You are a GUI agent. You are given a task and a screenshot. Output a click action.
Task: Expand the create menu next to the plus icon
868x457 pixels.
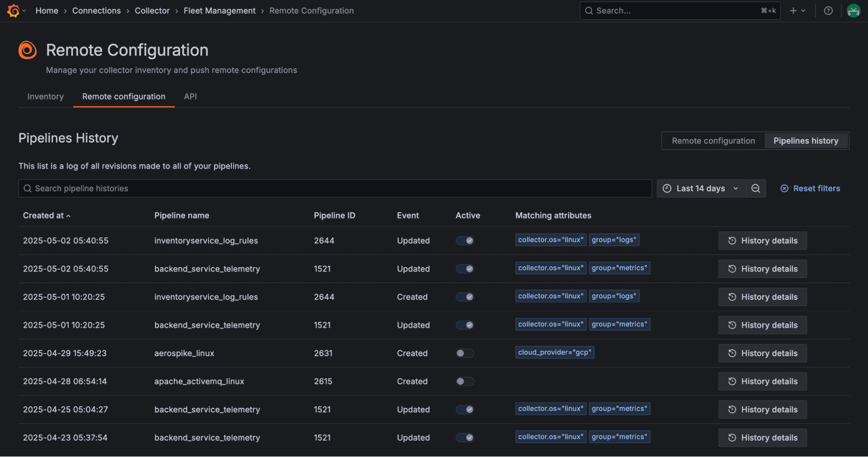point(803,10)
